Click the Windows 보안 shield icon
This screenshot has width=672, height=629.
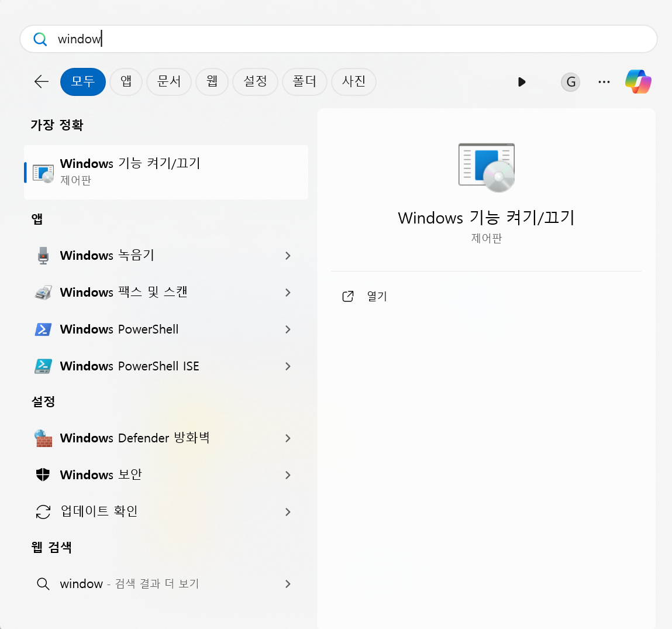pyautogui.click(x=43, y=475)
